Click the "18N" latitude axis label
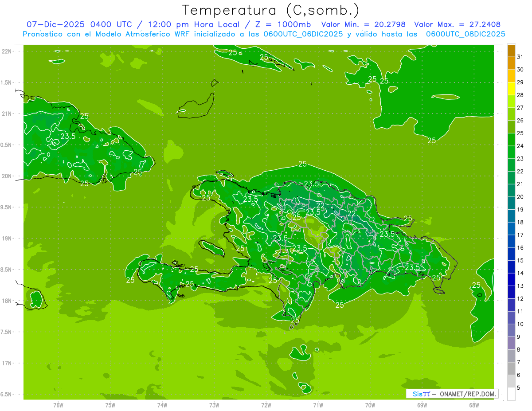 (8, 301)
